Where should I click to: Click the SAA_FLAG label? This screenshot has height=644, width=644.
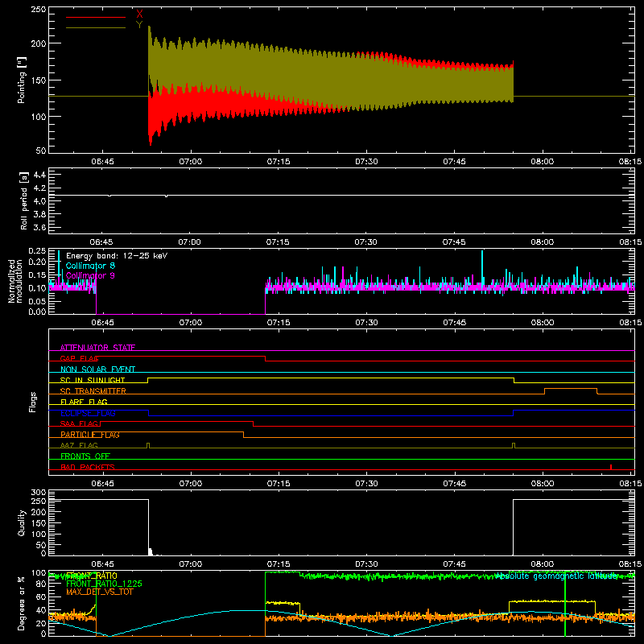pos(79,423)
